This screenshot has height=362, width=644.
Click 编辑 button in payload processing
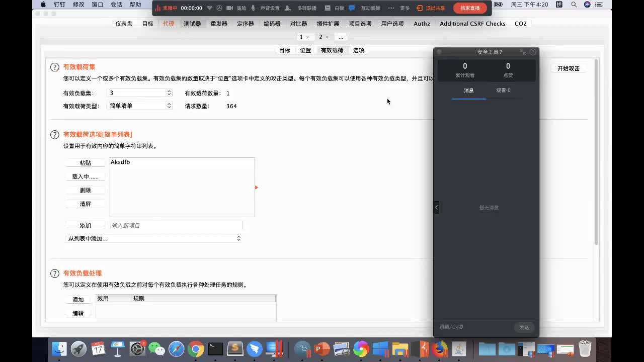(x=78, y=313)
